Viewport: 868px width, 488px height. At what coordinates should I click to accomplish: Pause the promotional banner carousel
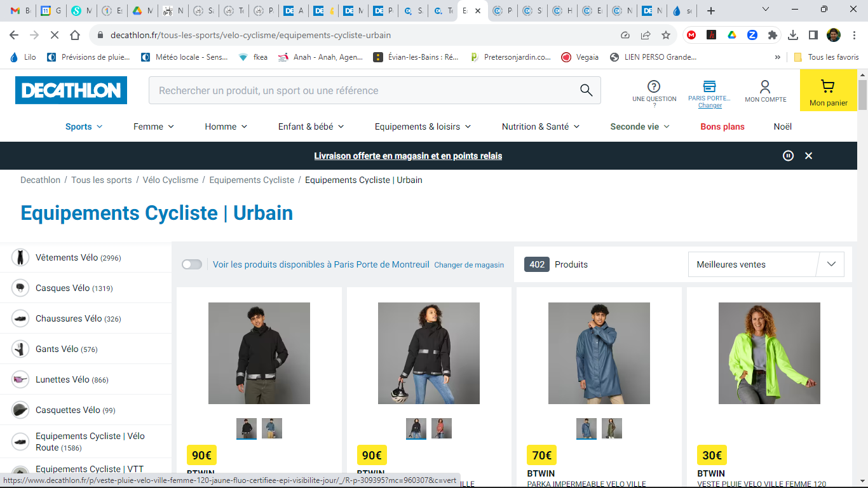(788, 156)
